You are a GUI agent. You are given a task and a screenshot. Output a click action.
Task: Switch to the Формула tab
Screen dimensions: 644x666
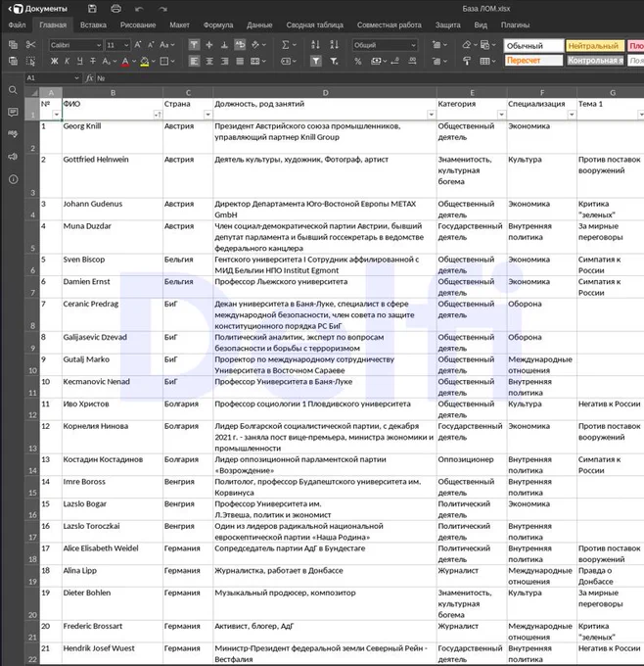click(x=218, y=25)
